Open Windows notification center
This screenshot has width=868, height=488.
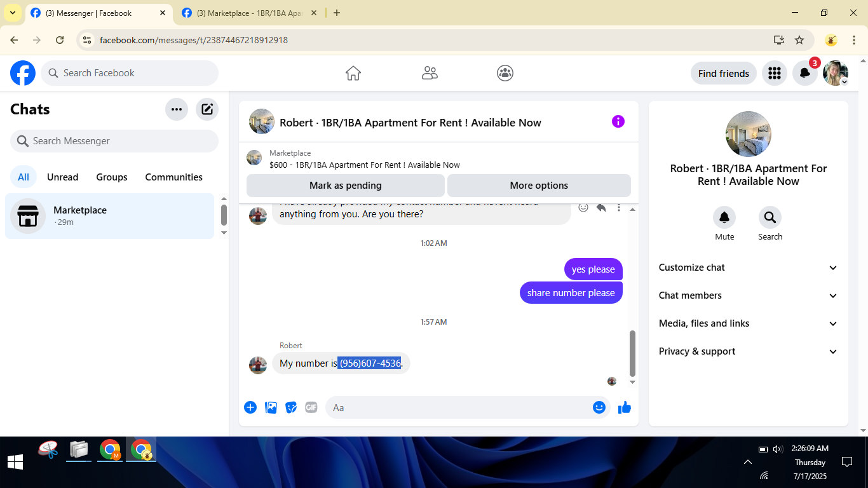(x=846, y=462)
